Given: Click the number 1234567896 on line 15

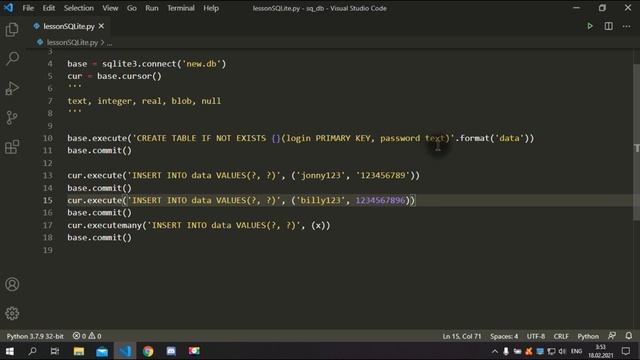Looking at the screenshot, I should pyautogui.click(x=380, y=200).
